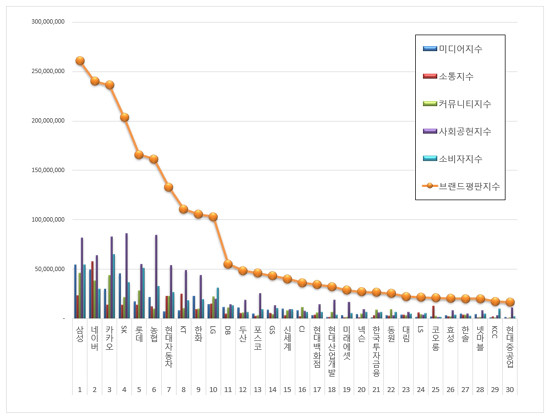The height and width of the screenshot is (419, 550).
Task: Click the teal 소비자지수 legend entry
Action: click(x=452, y=159)
